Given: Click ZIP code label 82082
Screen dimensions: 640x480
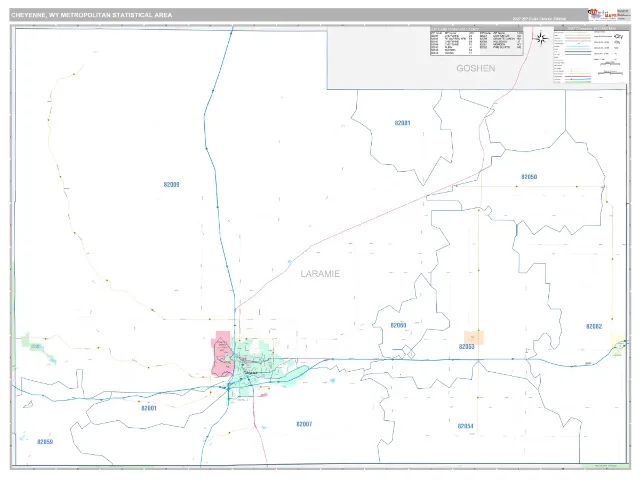Looking at the screenshot, I should (594, 326).
